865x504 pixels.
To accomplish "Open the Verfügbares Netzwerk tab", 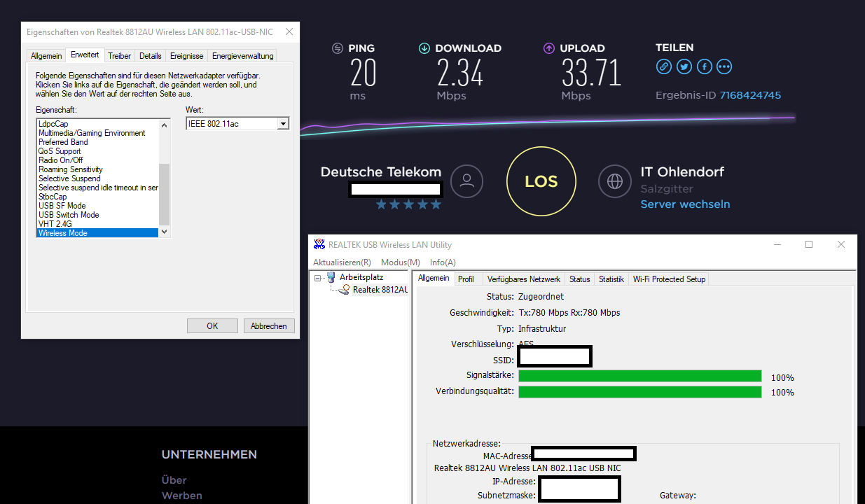I will tap(524, 279).
